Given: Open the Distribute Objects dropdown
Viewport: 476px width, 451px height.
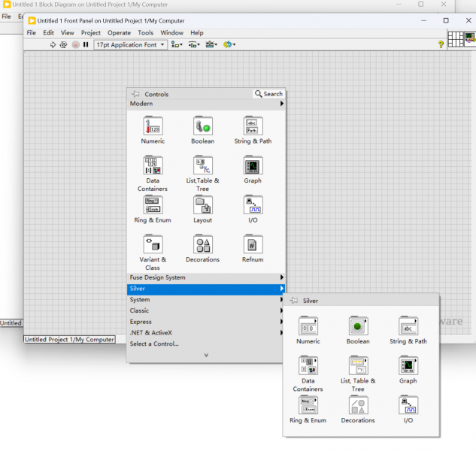Looking at the screenshot, I should tap(194, 44).
